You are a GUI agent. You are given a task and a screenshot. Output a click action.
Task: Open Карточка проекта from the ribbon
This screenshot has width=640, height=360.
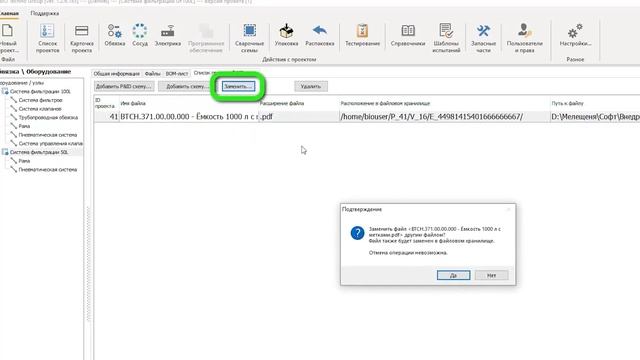pyautogui.click(x=82, y=38)
